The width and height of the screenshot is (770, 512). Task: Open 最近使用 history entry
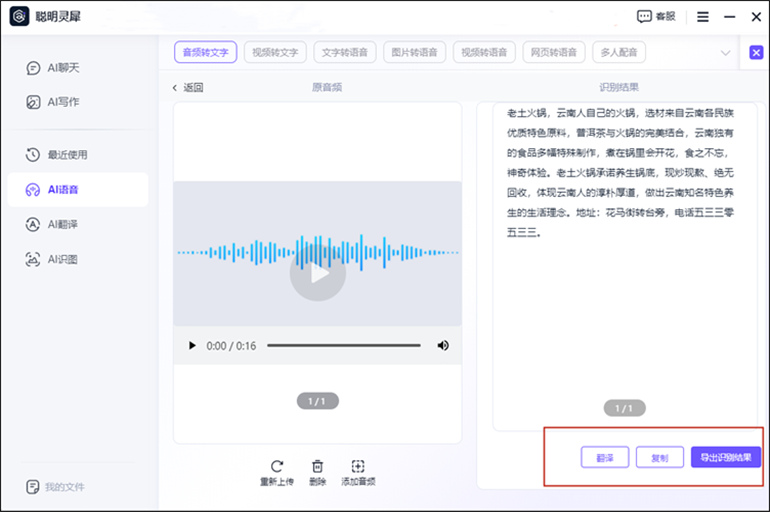(x=56, y=155)
